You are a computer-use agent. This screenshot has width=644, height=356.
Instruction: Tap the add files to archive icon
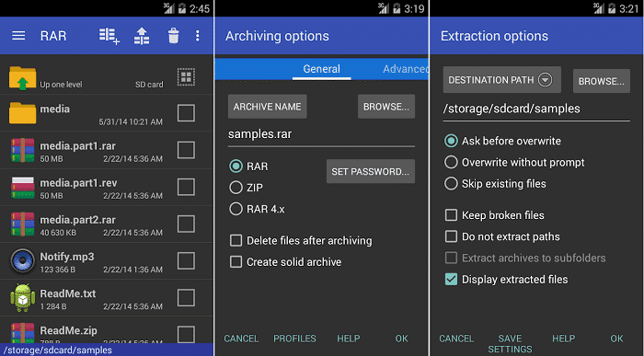click(109, 36)
